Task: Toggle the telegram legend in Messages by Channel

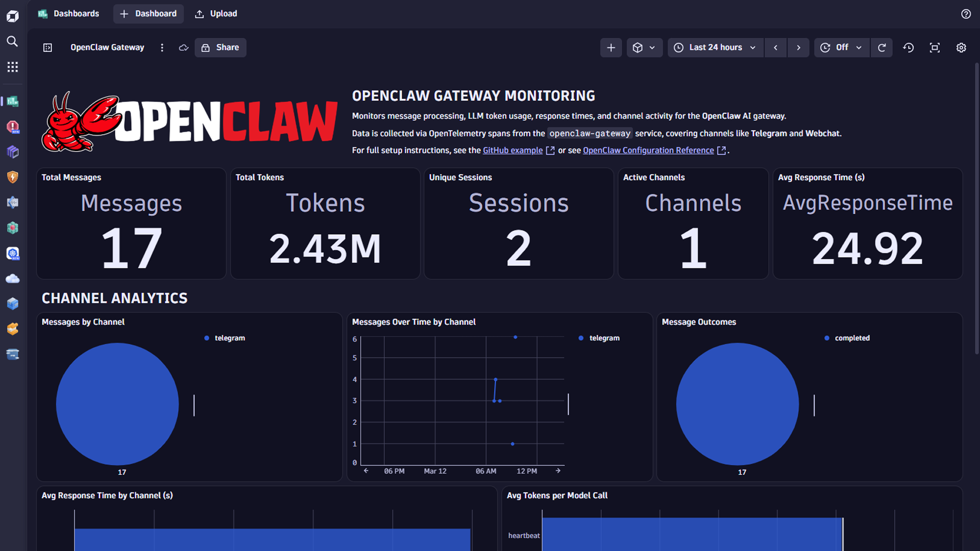Action: 225,338
